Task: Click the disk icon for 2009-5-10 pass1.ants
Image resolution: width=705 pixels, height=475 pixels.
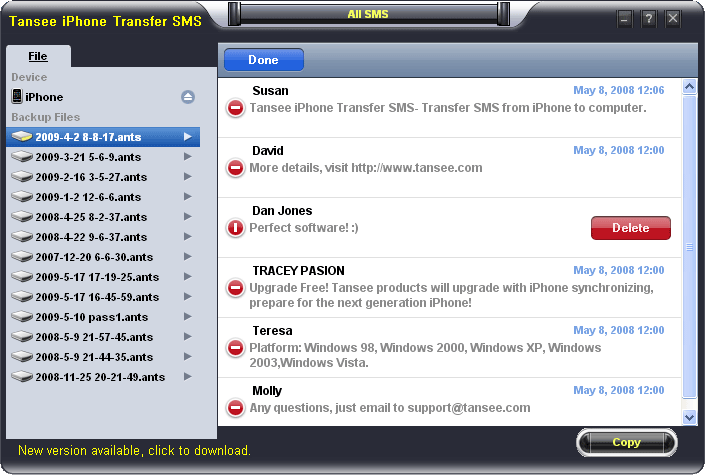Action: click(22, 317)
